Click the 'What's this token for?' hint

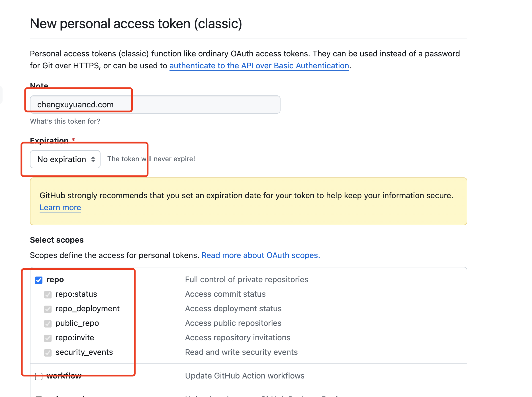[x=65, y=121]
